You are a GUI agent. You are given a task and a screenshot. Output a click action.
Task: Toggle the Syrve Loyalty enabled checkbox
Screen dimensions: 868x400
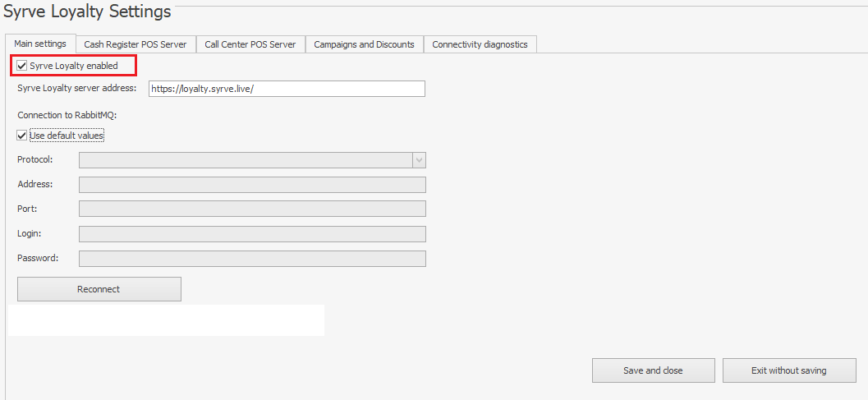coord(22,66)
